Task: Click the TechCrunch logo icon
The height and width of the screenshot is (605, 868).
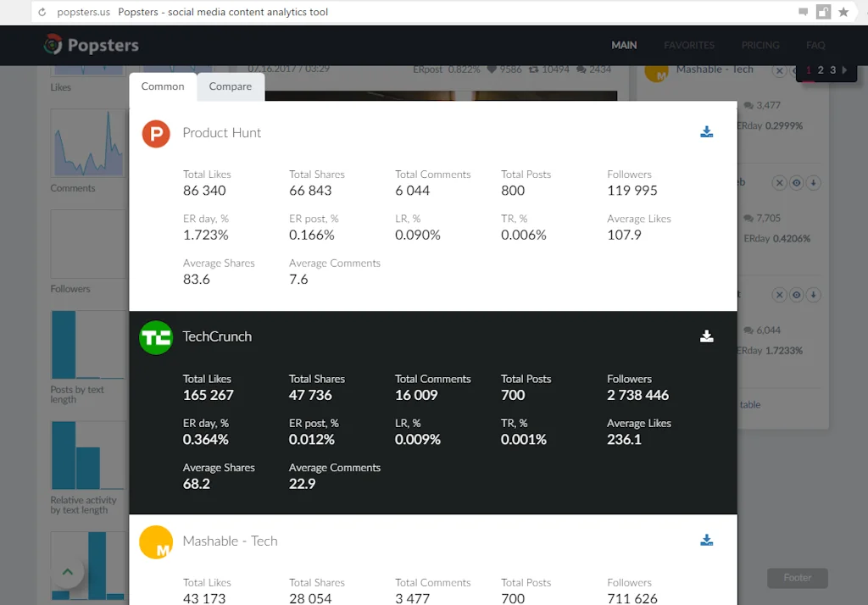Action: pyautogui.click(x=156, y=337)
